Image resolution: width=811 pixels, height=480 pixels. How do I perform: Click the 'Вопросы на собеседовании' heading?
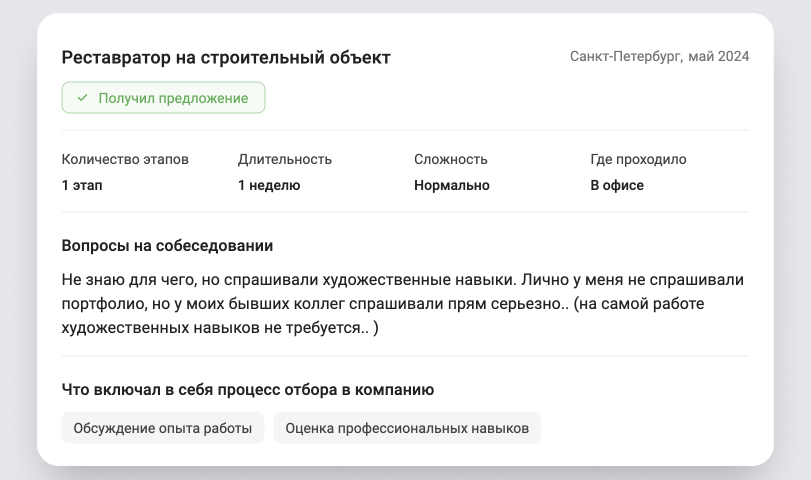click(x=167, y=246)
